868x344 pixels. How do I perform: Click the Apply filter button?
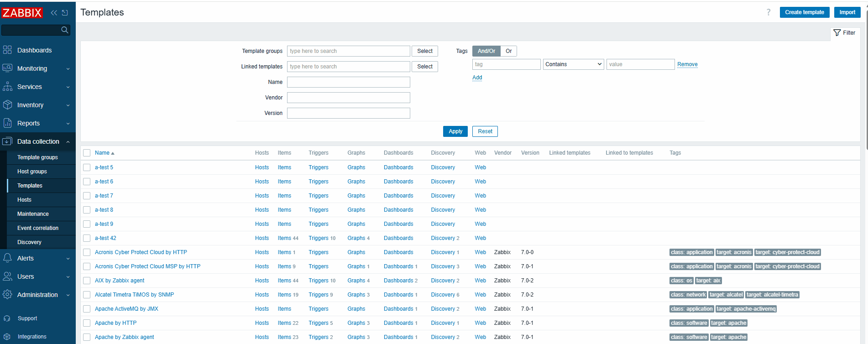click(x=455, y=131)
